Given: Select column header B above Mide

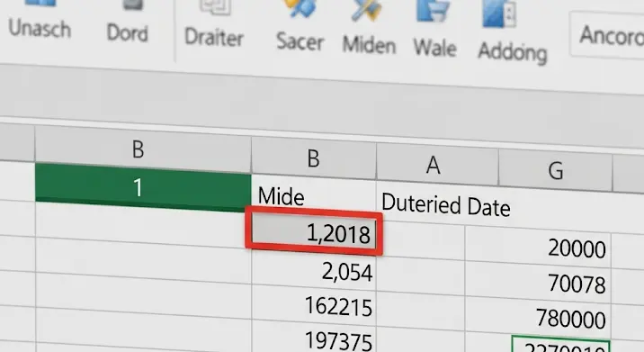Looking at the screenshot, I should point(314,158).
